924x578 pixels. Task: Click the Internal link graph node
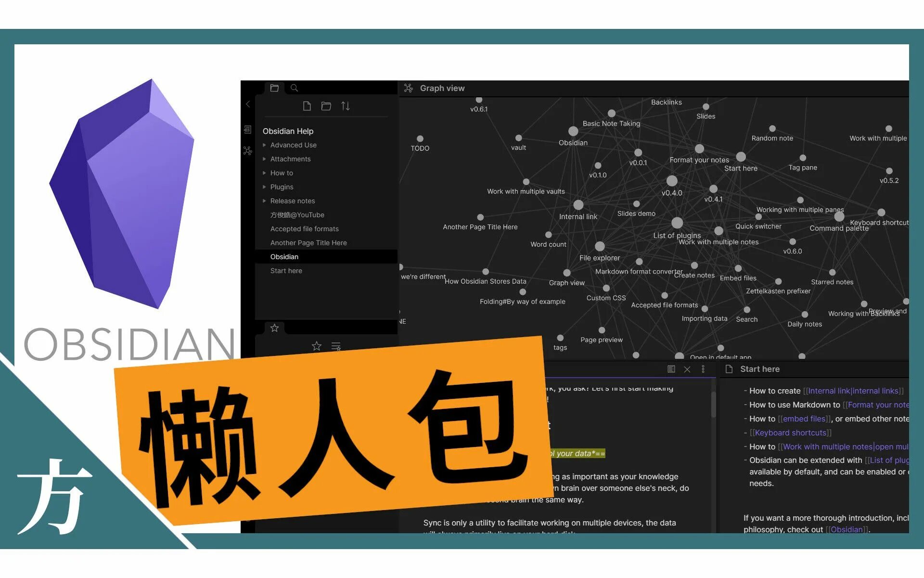[578, 205]
